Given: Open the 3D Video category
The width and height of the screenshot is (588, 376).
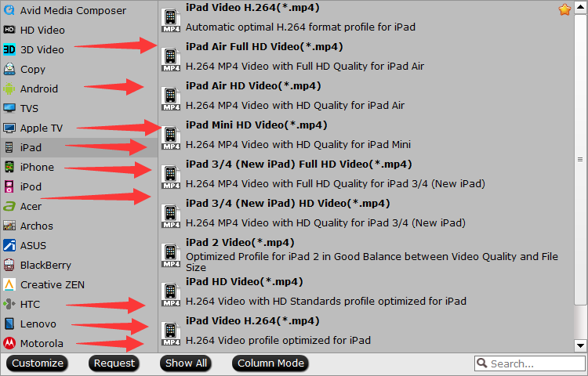Looking at the screenshot, I should 78,49.
